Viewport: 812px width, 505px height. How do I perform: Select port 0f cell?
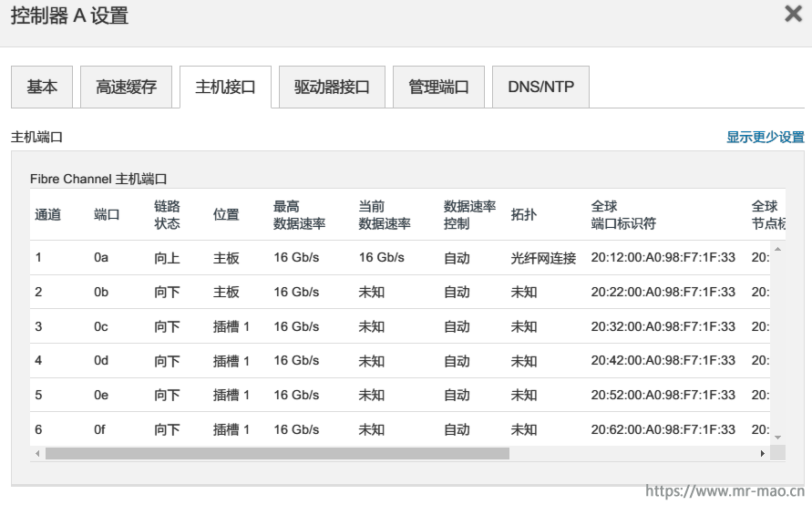[99, 429]
